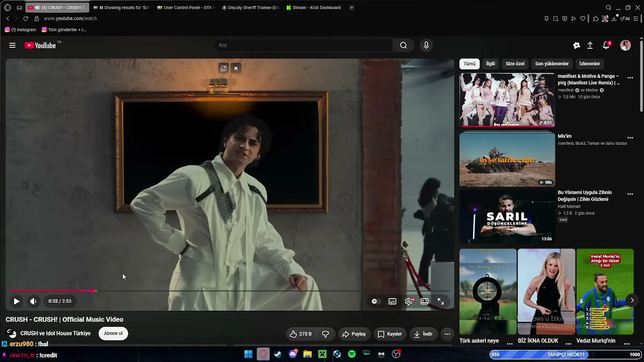Go back with the browser back arrow

(x=8, y=19)
